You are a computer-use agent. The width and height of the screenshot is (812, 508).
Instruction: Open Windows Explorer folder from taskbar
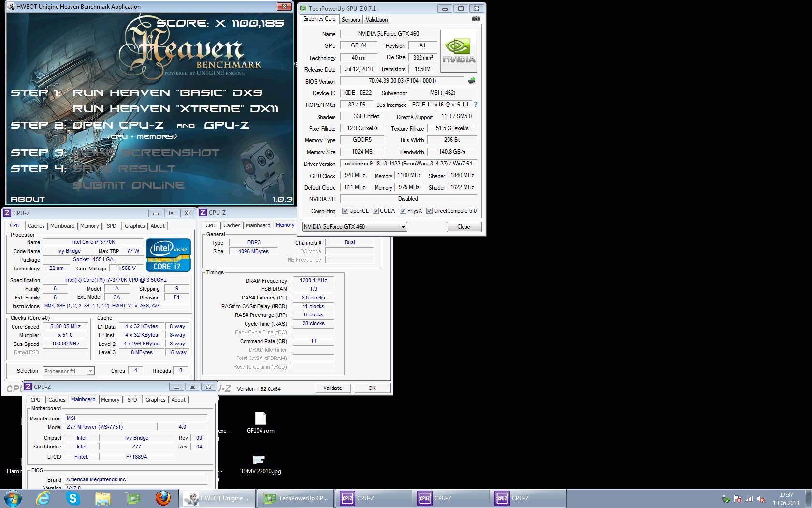(103, 498)
